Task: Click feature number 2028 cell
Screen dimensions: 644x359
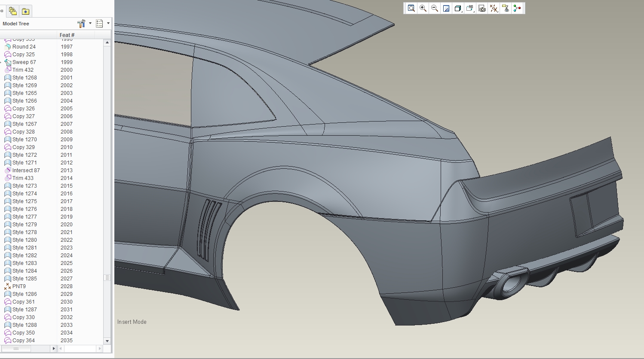Action: [67, 286]
